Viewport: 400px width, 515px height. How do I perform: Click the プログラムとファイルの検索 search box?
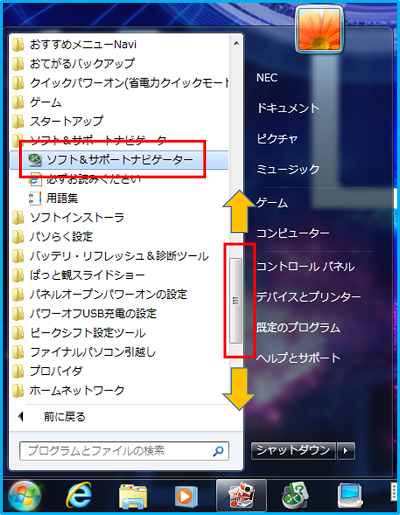coord(124,451)
